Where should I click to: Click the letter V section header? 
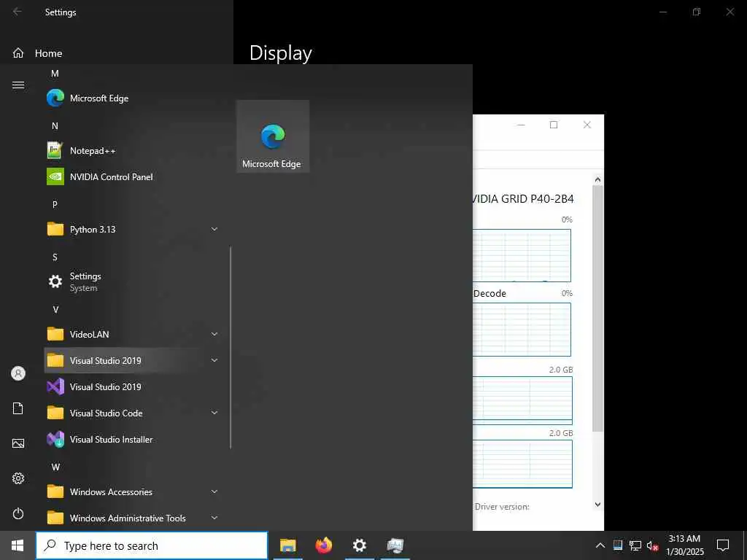(x=55, y=309)
